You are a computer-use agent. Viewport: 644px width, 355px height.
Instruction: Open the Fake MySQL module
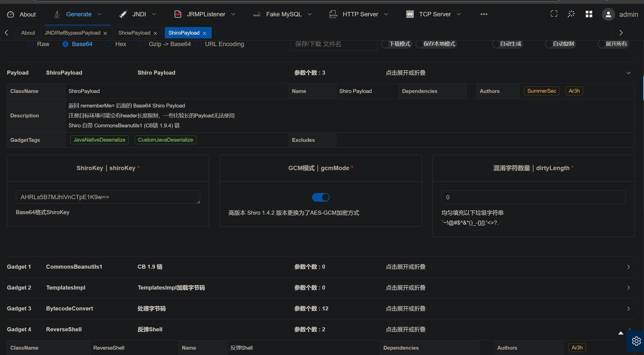click(284, 14)
